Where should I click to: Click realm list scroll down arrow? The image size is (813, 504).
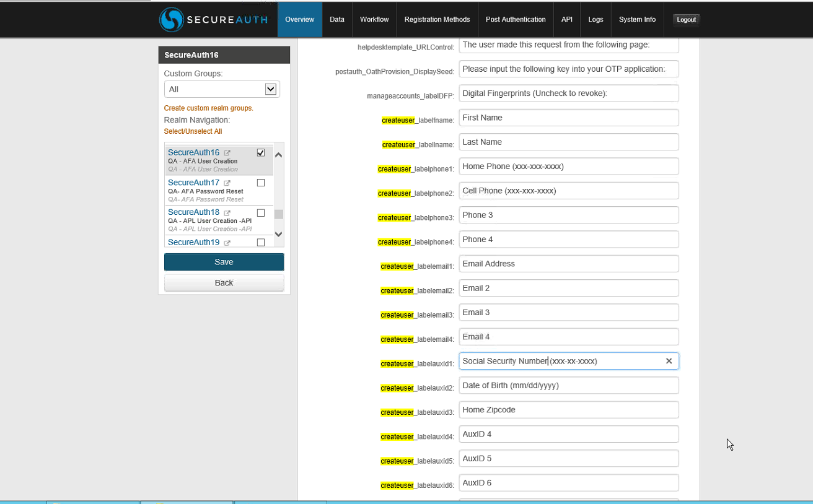(278, 234)
